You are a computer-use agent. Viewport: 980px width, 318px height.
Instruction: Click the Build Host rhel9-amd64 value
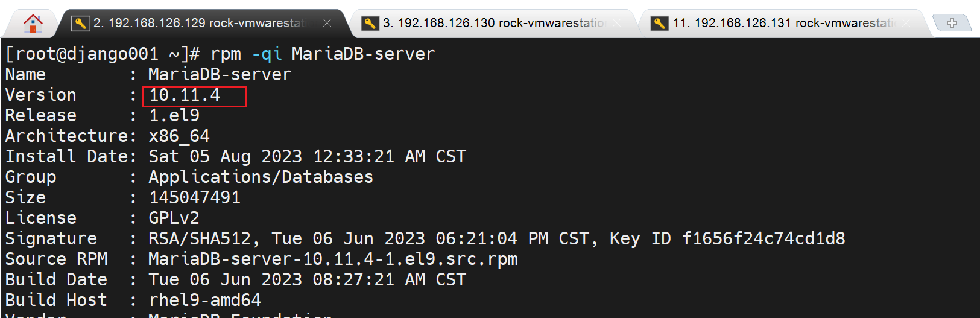pos(204,301)
